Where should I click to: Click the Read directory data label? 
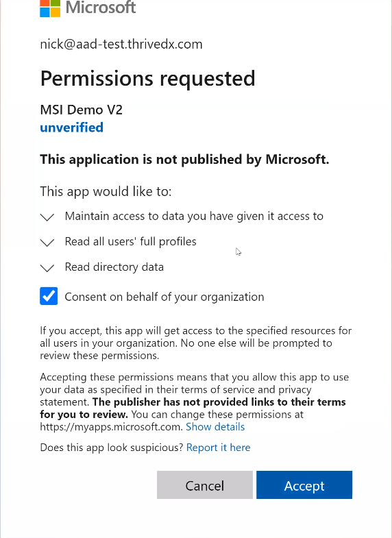114,267
